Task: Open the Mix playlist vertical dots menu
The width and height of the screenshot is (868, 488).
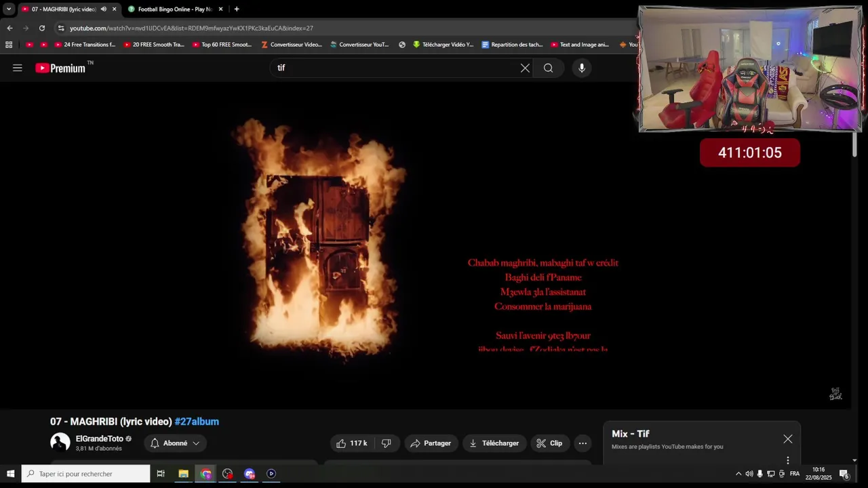Action: [788, 460]
